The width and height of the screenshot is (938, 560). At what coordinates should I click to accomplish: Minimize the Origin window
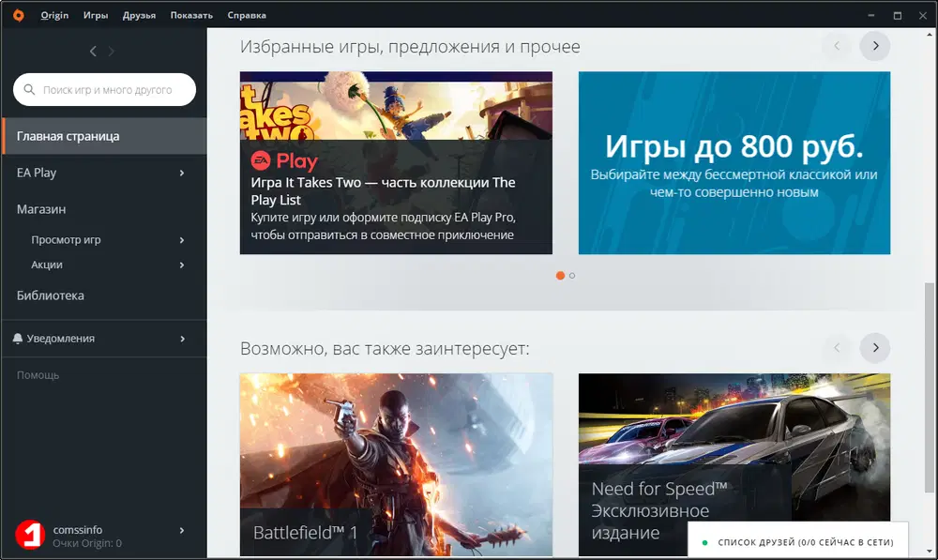click(871, 16)
